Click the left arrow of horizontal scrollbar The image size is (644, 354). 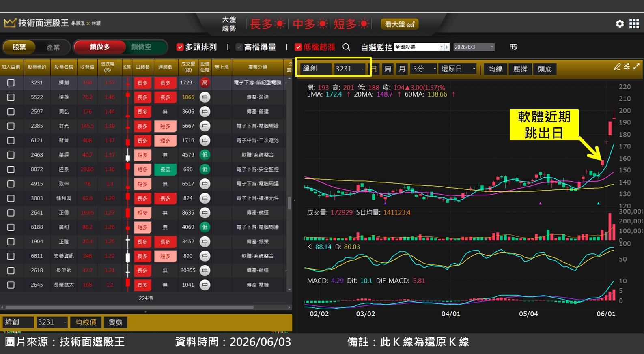point(2,307)
